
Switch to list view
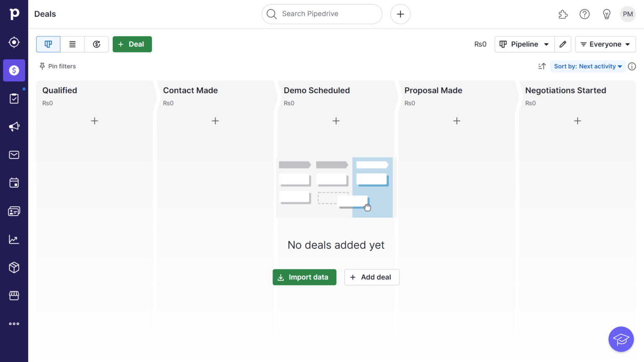click(x=73, y=44)
